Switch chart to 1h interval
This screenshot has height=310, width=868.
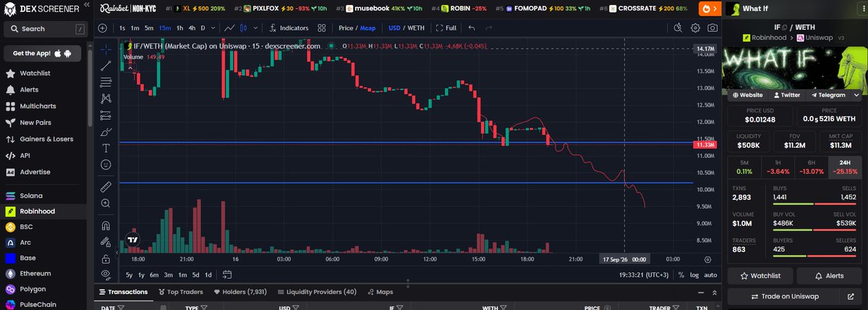[x=179, y=28]
